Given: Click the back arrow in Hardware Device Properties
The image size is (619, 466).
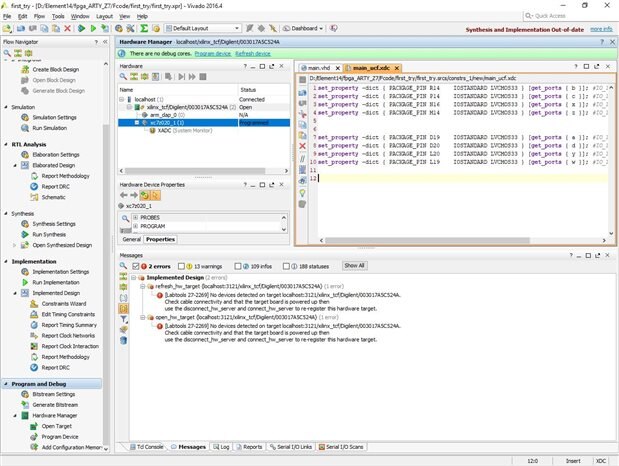Looking at the screenshot, I should pyautogui.click(x=125, y=194).
